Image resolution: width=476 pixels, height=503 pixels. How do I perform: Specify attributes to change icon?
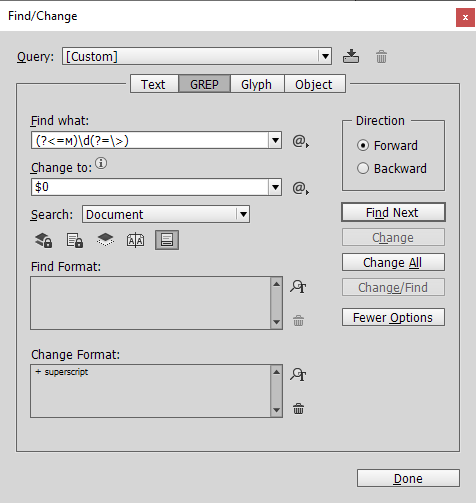tap(298, 375)
